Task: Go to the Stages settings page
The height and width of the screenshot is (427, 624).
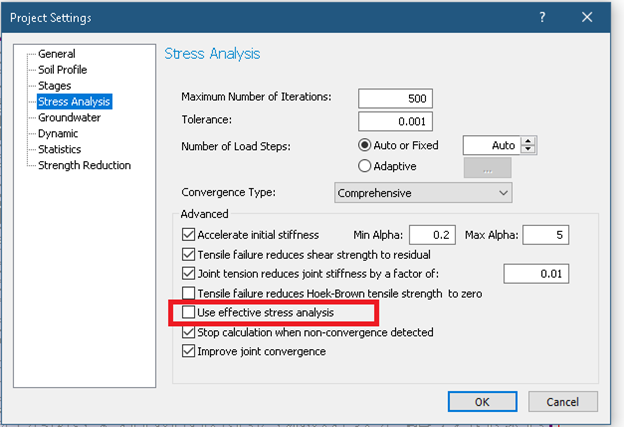Action: [54, 86]
